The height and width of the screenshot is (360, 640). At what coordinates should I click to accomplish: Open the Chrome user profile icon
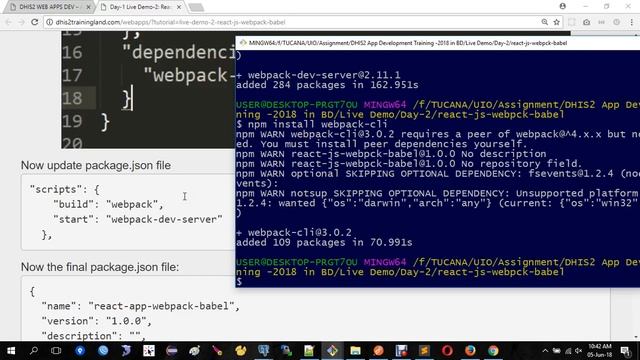(562, 6)
